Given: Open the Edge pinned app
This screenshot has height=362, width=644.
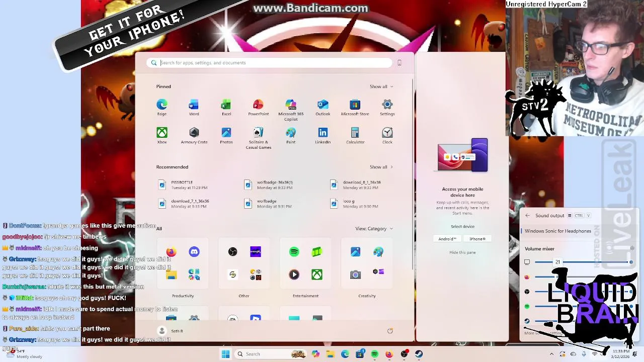Looking at the screenshot, I should 162,107.
